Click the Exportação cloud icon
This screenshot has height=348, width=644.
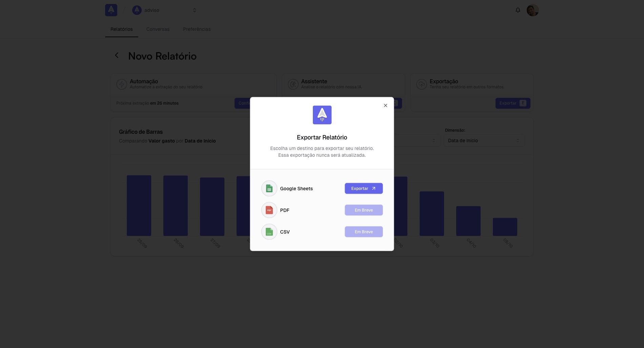tap(422, 84)
